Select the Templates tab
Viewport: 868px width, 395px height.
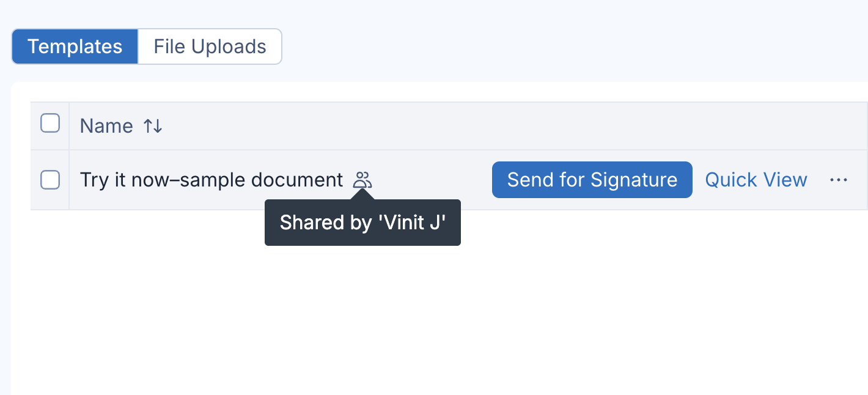point(75,46)
